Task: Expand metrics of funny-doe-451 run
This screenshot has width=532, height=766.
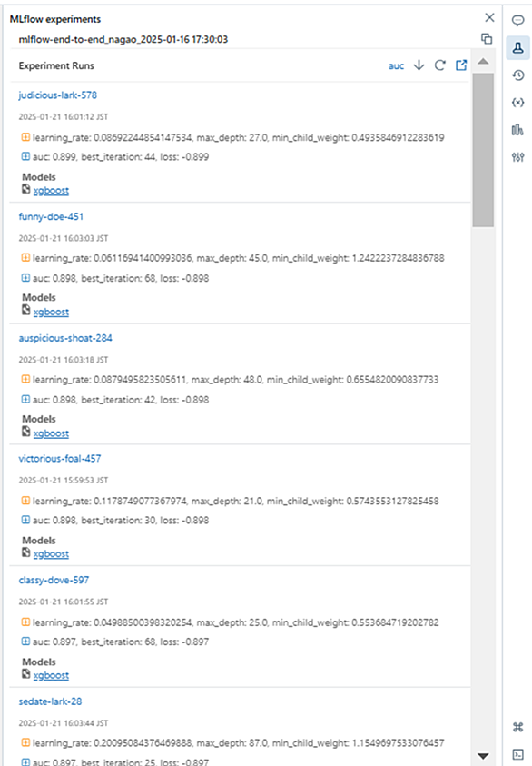Action: point(25,278)
